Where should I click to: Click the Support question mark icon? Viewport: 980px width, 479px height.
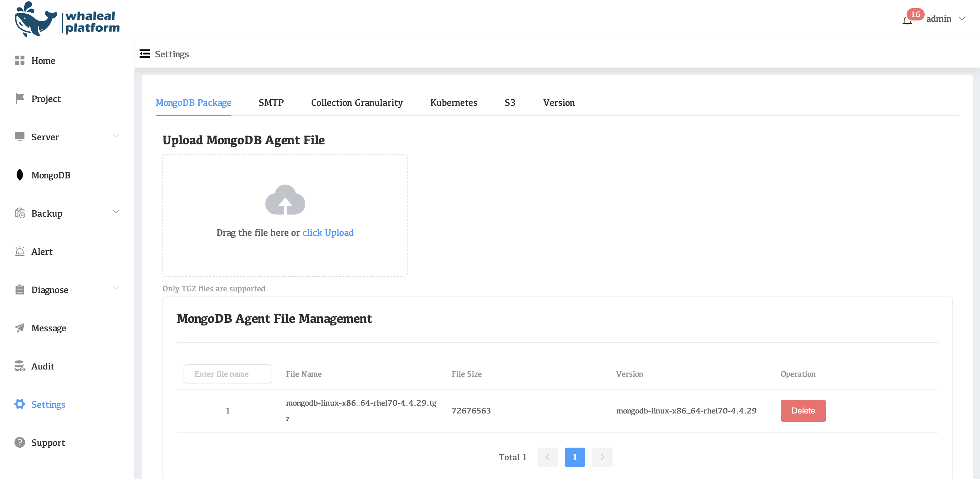click(x=20, y=442)
